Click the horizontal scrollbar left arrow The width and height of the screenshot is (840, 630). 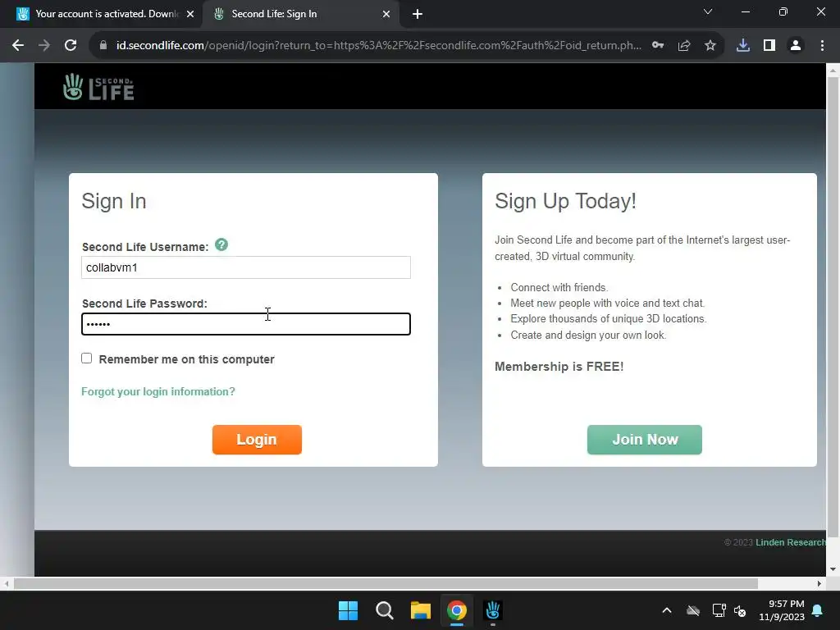coord(6,584)
